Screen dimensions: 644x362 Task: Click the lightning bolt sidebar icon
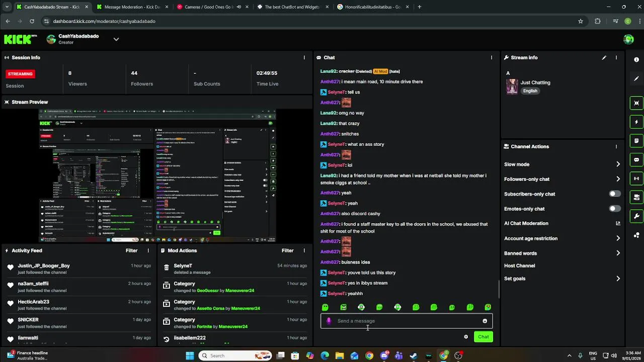click(636, 122)
